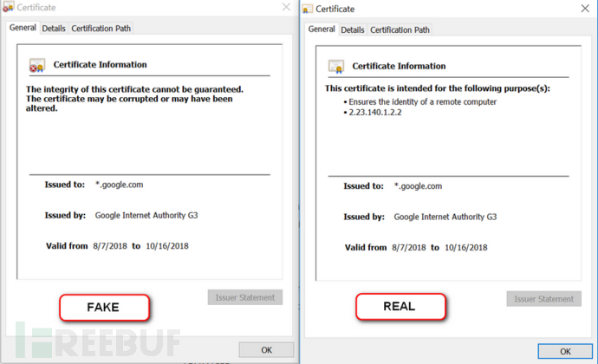Click the certificate error icon in the FAKE window
598x364 pixels.
pyautogui.click(x=37, y=65)
